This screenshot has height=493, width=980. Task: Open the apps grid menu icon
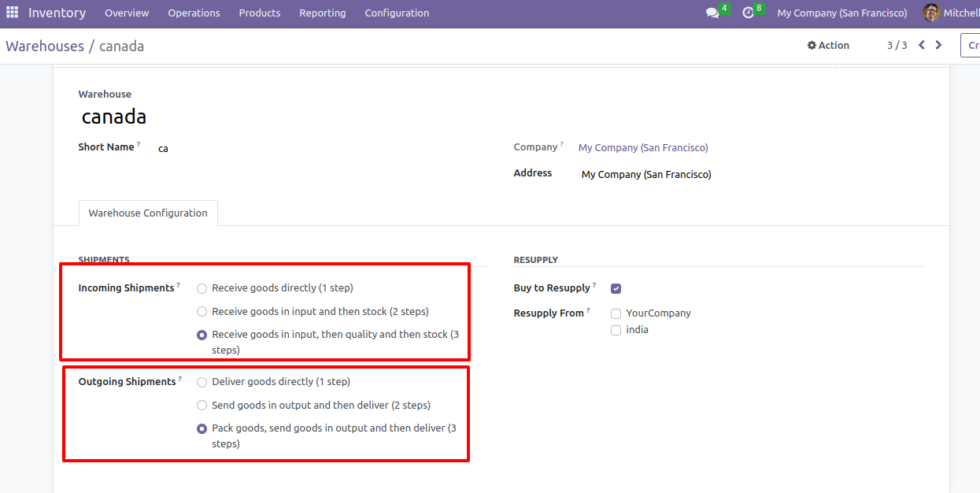coord(12,13)
